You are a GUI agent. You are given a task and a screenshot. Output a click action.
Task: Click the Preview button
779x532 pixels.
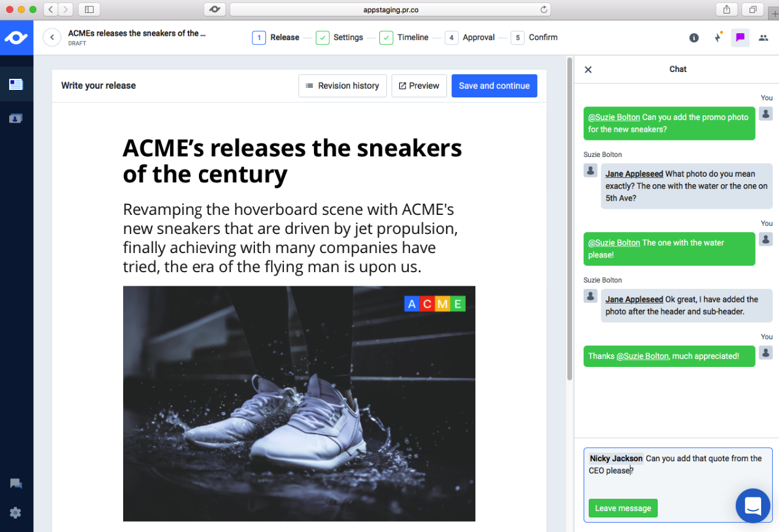click(x=419, y=86)
